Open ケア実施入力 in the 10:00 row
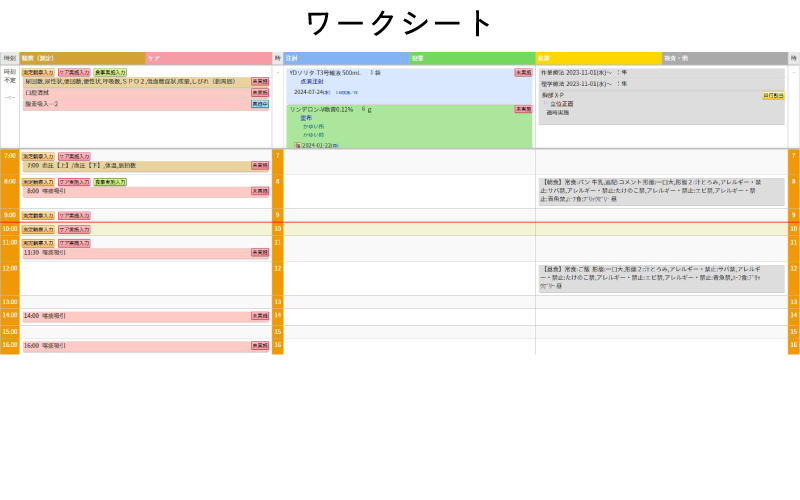Image resolution: width=800 pixels, height=500 pixels. pos(74,229)
